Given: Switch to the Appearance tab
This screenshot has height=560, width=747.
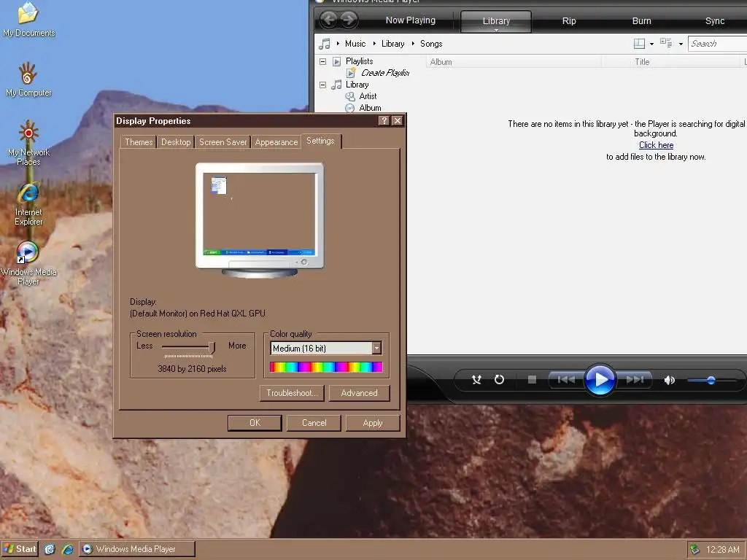Looking at the screenshot, I should coord(276,142).
